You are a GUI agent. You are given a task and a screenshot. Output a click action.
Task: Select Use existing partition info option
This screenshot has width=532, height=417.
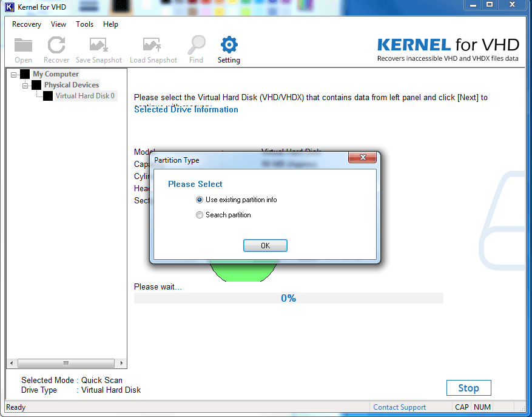(200, 200)
